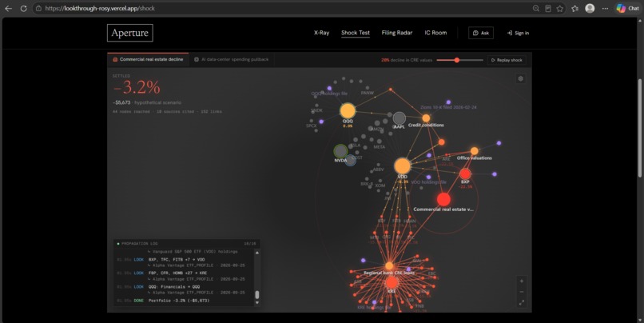Select the VOO node in the graph
Viewport: 644px width, 323px height.
coord(403,166)
